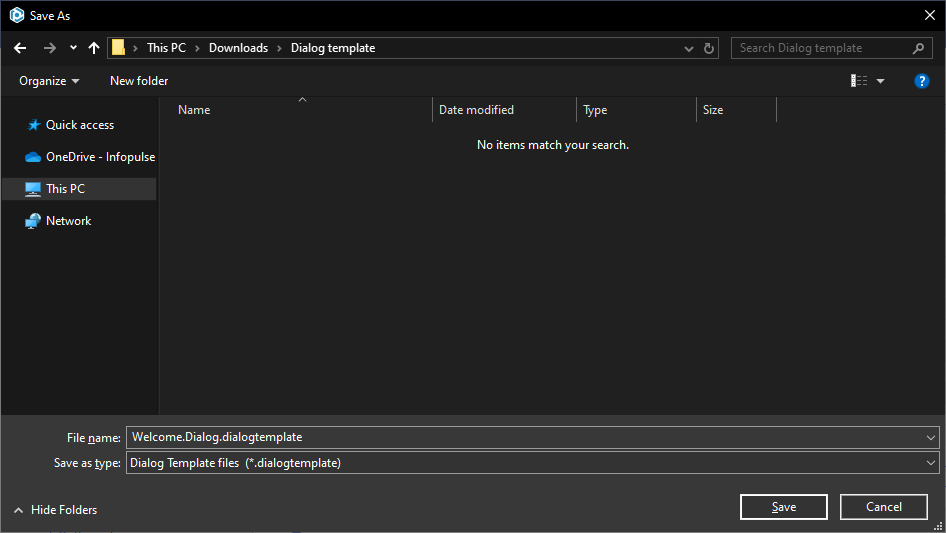Click the Cancel button

(884, 507)
